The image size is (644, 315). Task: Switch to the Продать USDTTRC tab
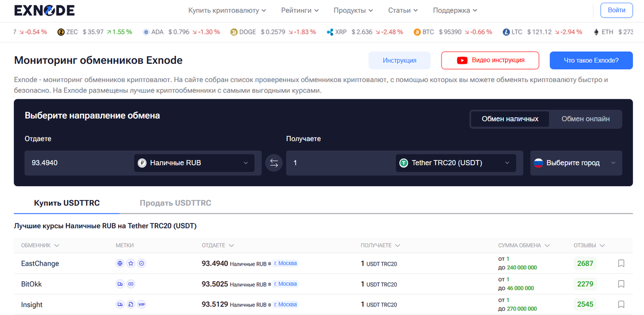tap(175, 203)
